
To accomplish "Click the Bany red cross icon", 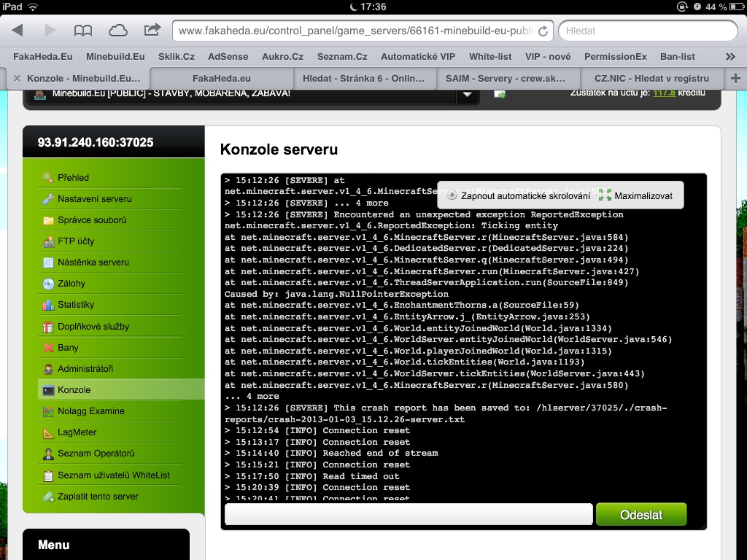I will [x=48, y=348].
